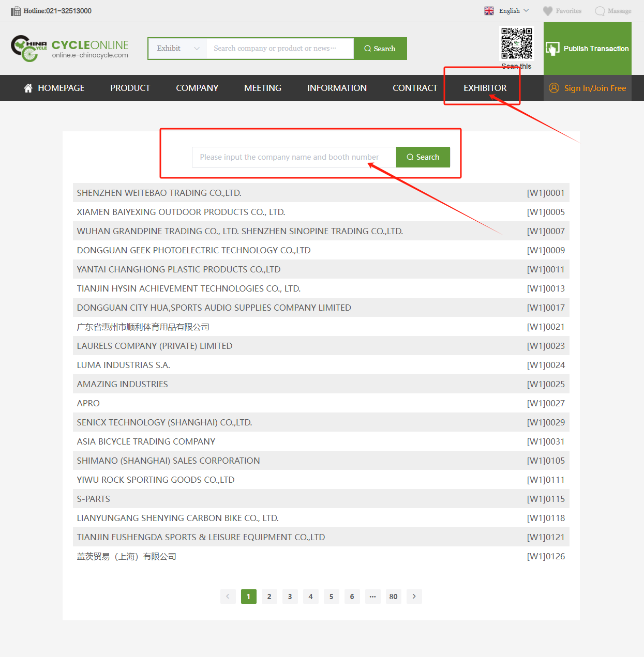Click booth number [W1]0105
The width and height of the screenshot is (644, 657).
tap(546, 461)
